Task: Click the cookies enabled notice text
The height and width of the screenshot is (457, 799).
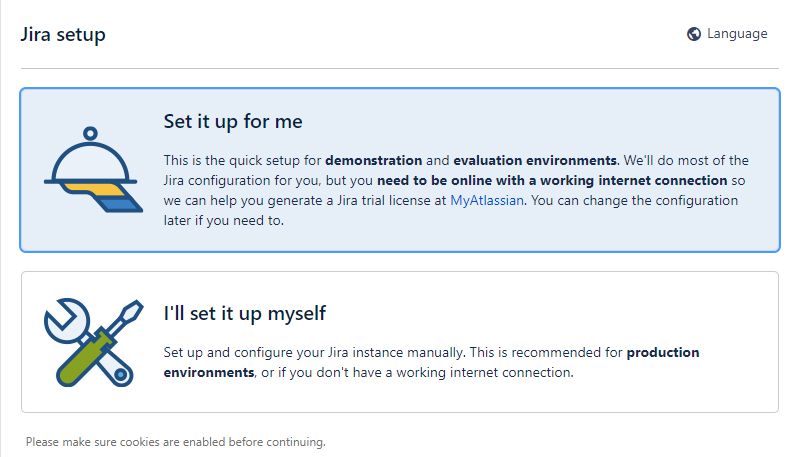Action: point(176,442)
